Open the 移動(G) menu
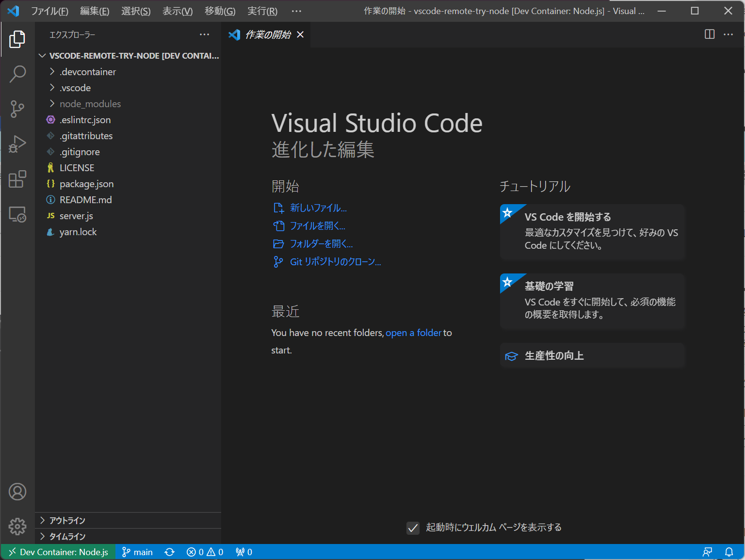Image resolution: width=745 pixels, height=560 pixels. [220, 11]
